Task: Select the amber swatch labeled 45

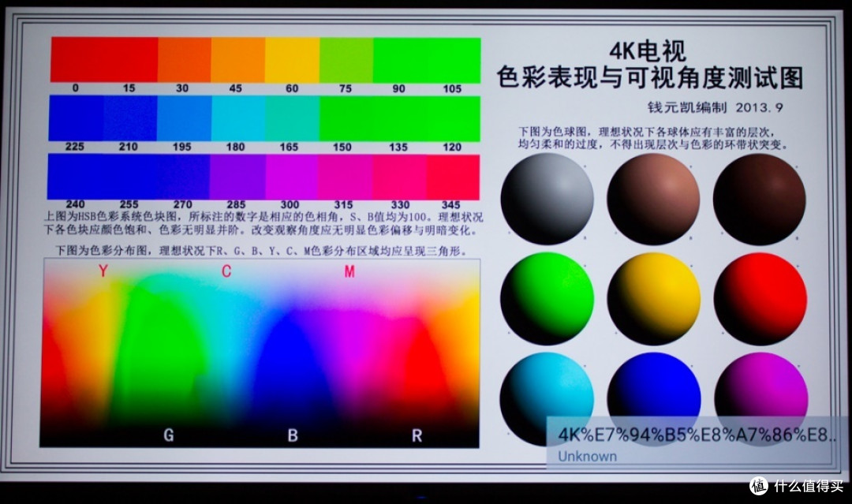Action: pyautogui.click(x=238, y=60)
